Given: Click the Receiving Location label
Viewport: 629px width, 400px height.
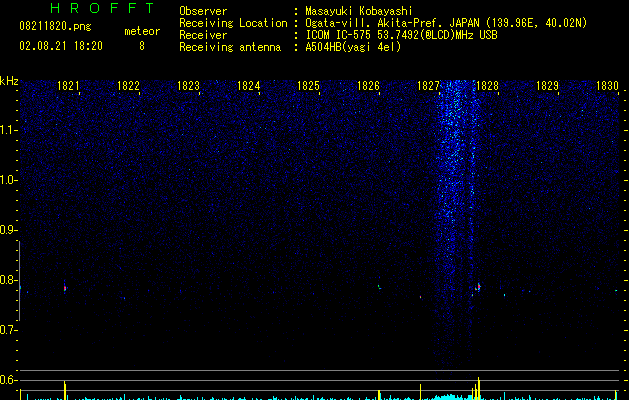Looking at the screenshot, I should click(233, 23).
